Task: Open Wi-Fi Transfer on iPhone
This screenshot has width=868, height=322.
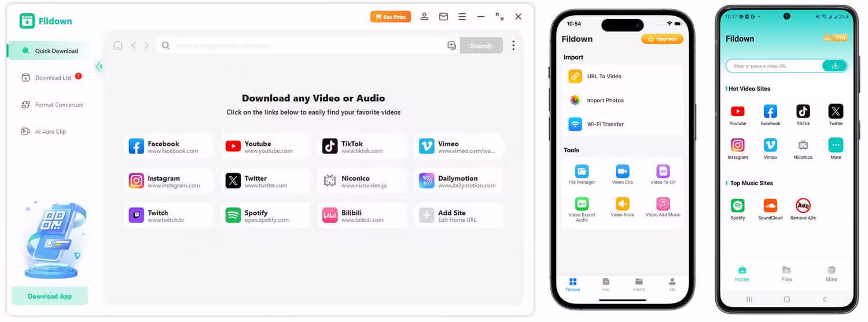Action: [x=623, y=124]
